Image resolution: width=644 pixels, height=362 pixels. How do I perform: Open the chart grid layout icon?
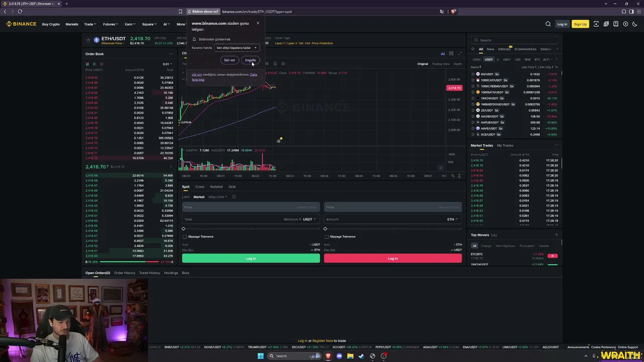(x=451, y=54)
